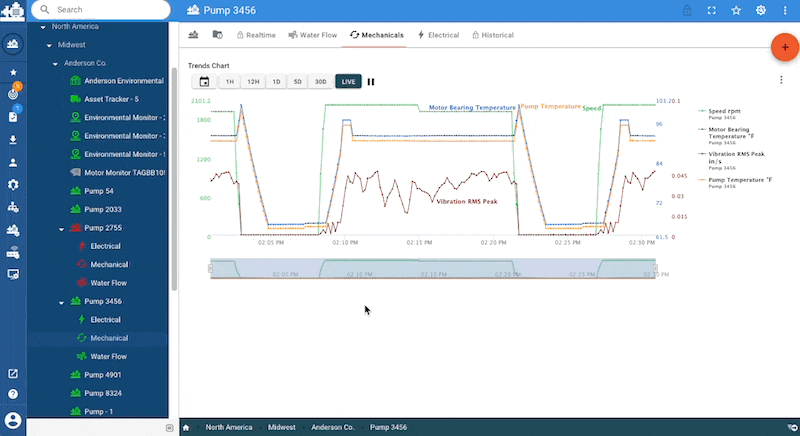Click Anderson Co. in breadcrumb bar
Viewport: 800px width, 436px height.
(x=334, y=427)
